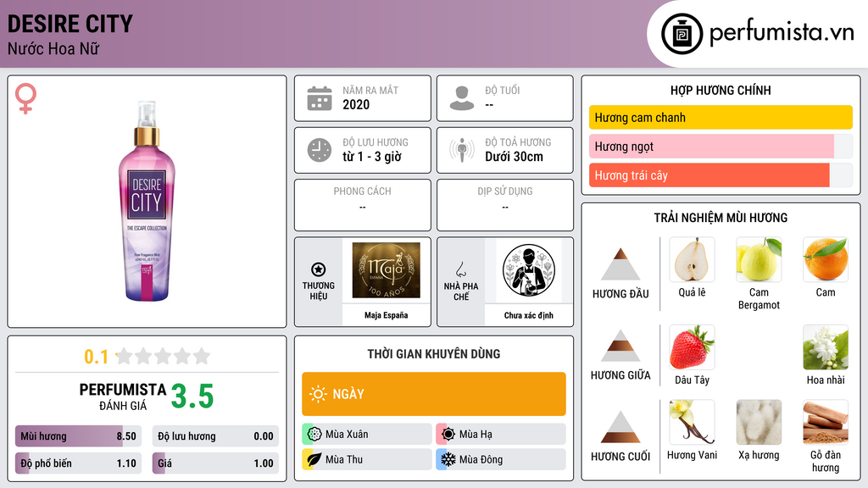Click the Thời gian khuyên dùng heading
Image resolution: width=868 pixels, height=488 pixels.
coord(433,354)
